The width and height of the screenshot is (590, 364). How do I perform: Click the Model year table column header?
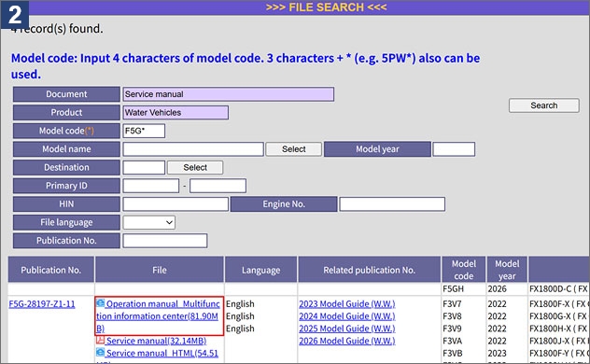[507, 270]
